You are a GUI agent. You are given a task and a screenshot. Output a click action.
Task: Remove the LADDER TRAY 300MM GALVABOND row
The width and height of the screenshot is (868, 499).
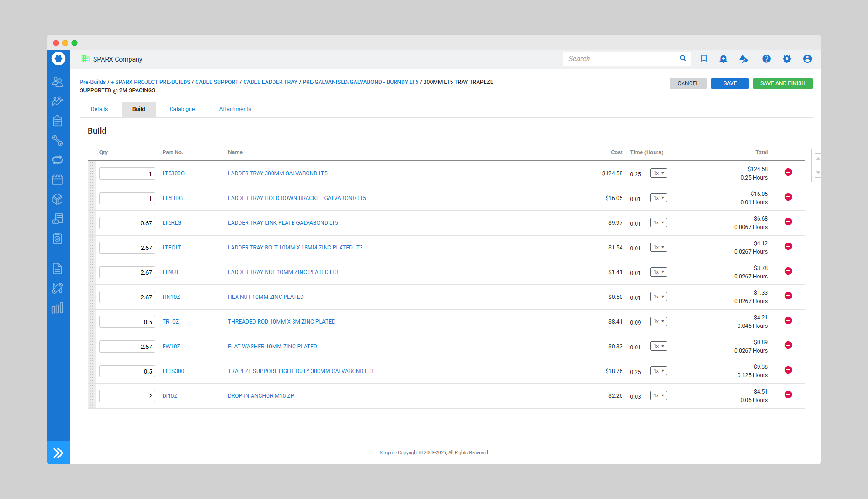788,173
